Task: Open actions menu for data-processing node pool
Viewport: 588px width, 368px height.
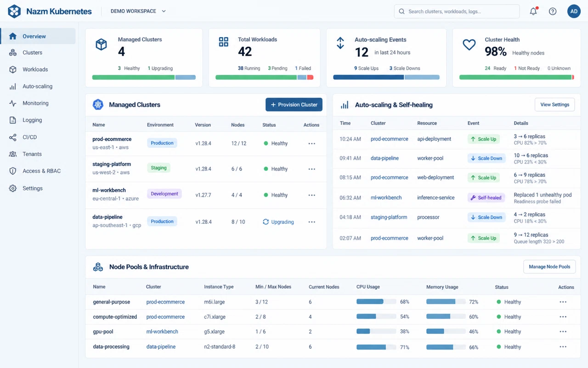Action: 563,347
